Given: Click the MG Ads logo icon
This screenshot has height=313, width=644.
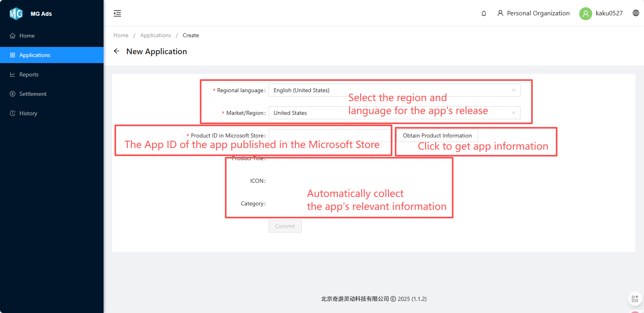Looking at the screenshot, I should [x=16, y=14].
